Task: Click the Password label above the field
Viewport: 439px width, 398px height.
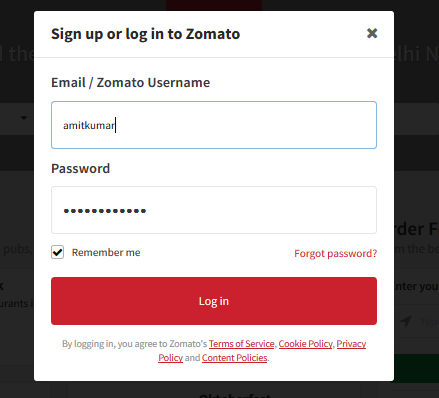Action: 80,168
